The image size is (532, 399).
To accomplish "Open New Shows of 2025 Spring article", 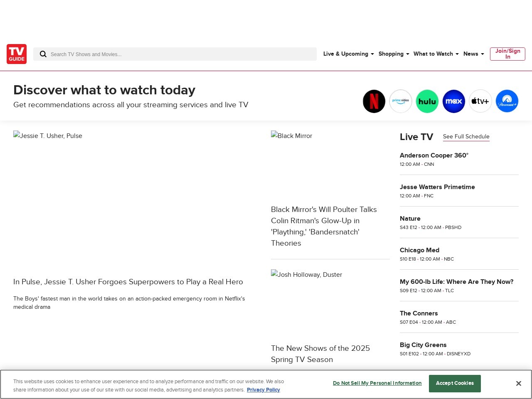I will point(320,354).
